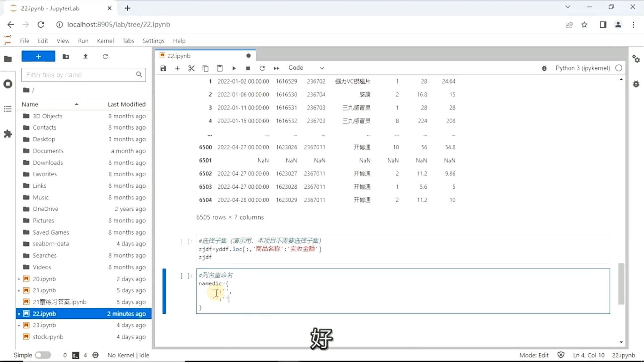The image size is (644, 362).
Task: Select the Kernel menu
Action: click(105, 41)
